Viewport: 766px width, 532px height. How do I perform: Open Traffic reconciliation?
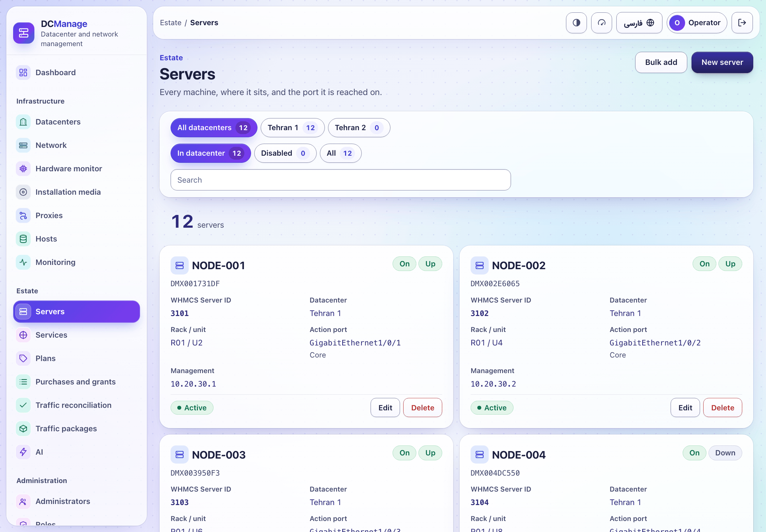click(77, 405)
